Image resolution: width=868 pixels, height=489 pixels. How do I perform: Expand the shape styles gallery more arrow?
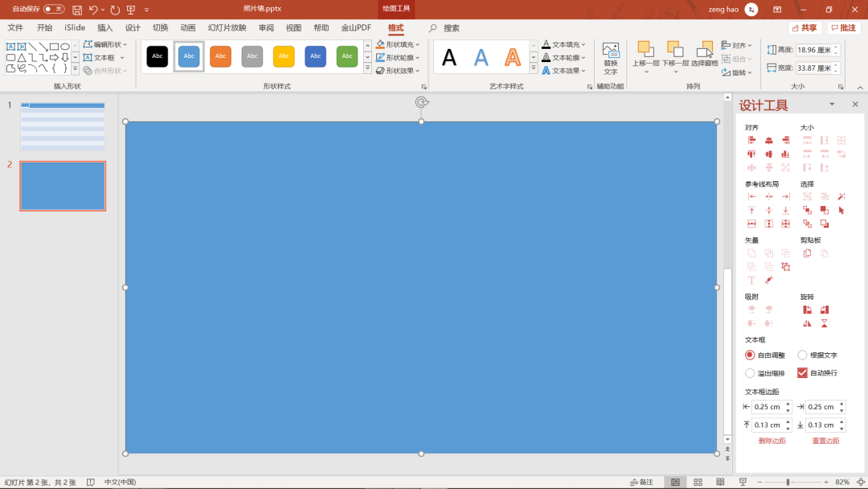click(x=367, y=68)
